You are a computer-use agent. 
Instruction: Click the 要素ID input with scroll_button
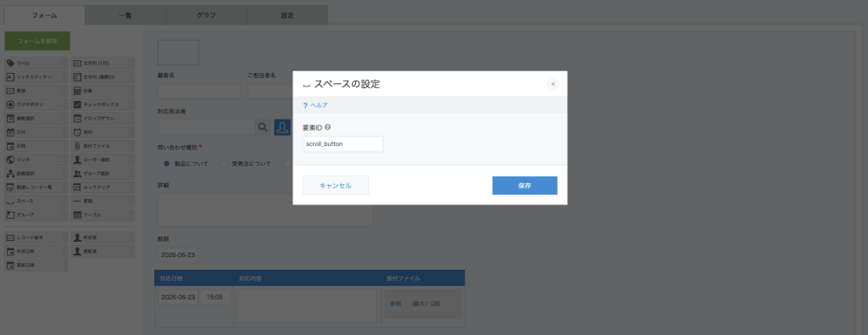tap(343, 144)
